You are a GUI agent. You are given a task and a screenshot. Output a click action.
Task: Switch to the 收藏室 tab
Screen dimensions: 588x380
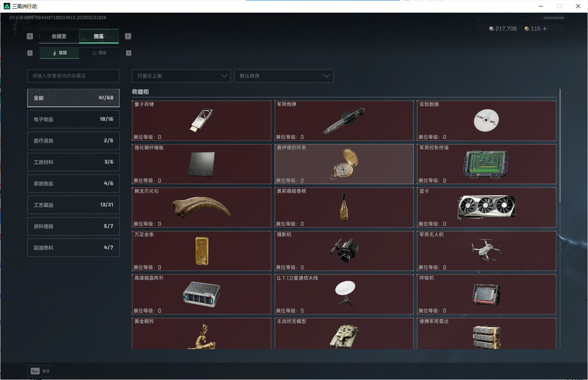[59, 36]
